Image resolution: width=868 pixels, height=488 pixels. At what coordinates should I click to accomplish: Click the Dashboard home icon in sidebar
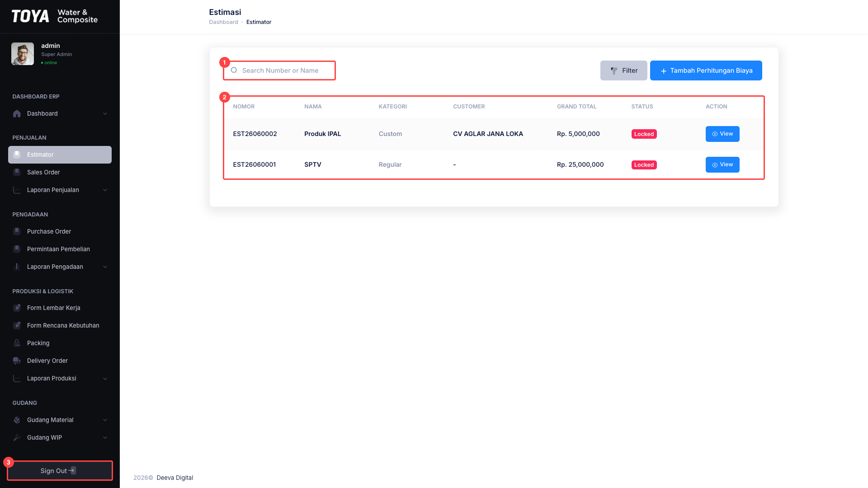17,113
